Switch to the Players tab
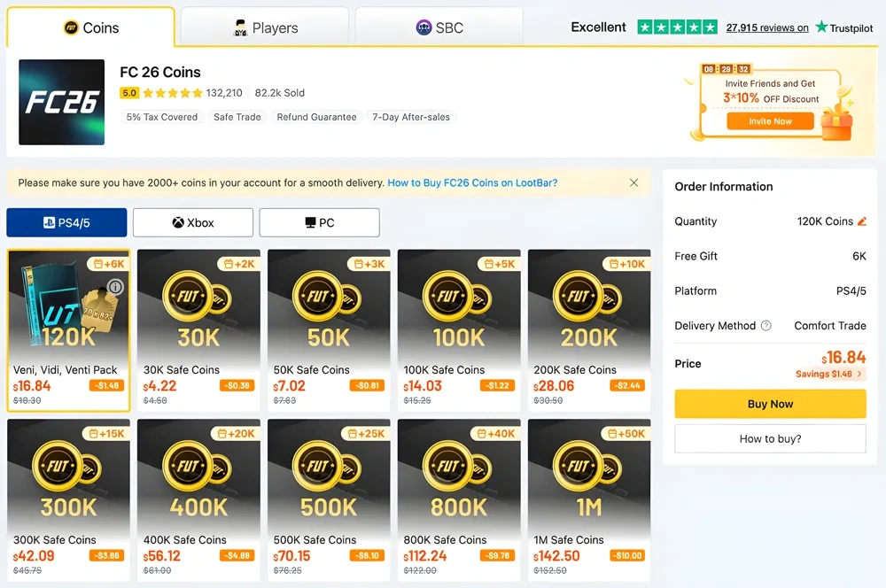The image size is (886, 588). click(x=265, y=27)
